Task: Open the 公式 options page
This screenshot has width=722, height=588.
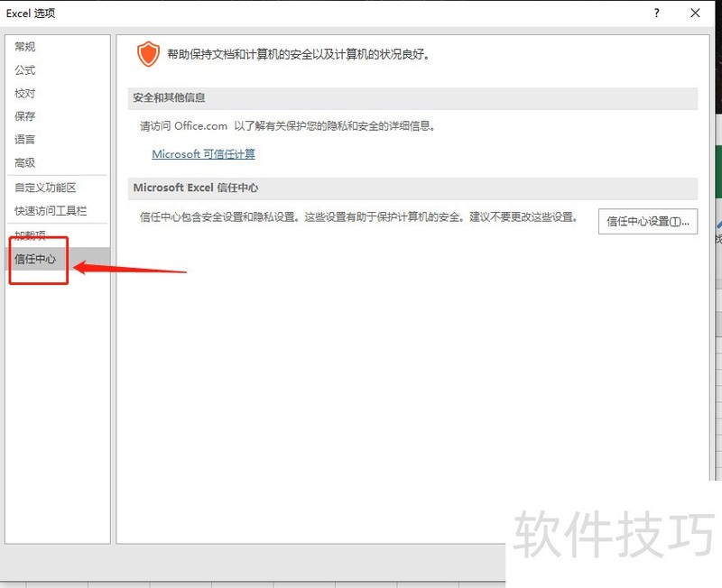Action: tap(25, 70)
